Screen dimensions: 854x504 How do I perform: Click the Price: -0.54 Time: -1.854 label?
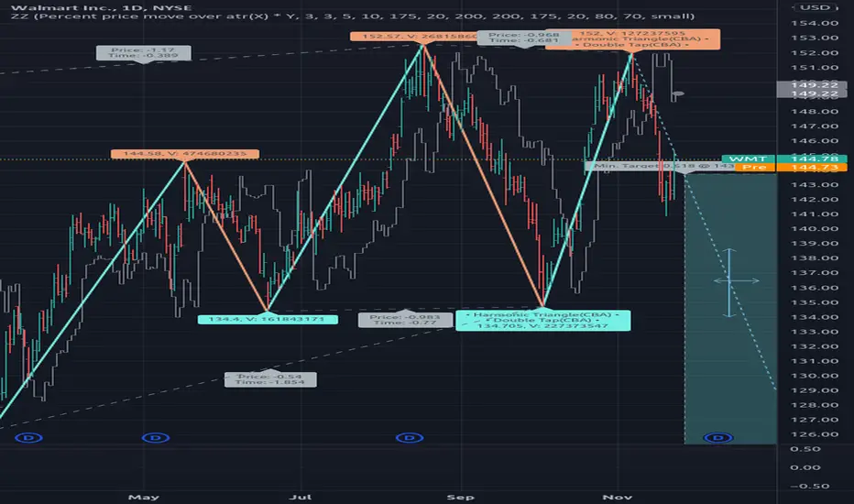(270, 379)
